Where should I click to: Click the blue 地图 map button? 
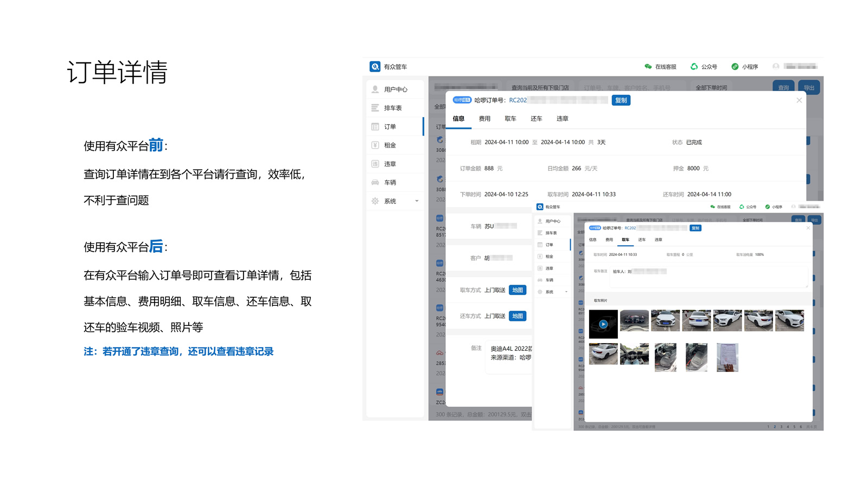(517, 290)
